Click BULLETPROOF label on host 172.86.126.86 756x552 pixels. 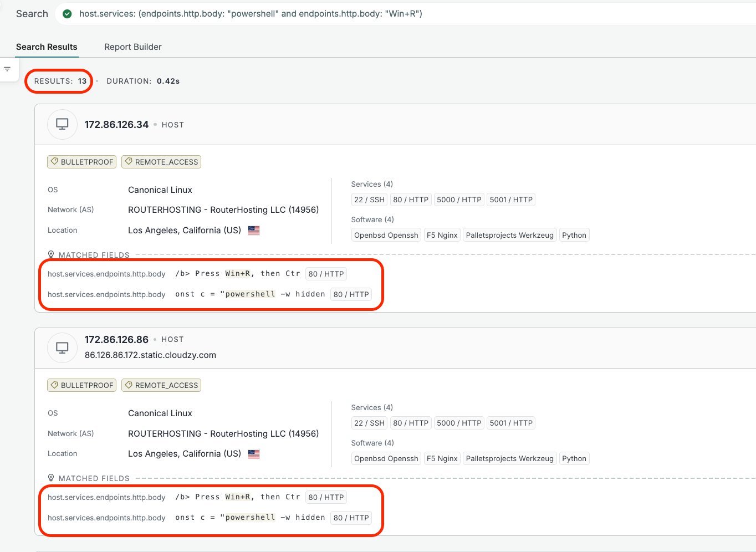82,385
